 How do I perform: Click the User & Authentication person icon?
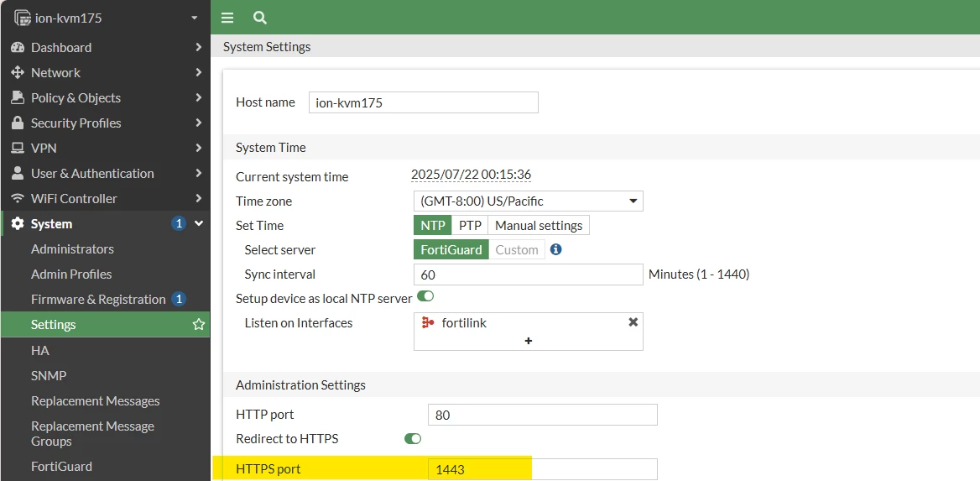click(18, 173)
